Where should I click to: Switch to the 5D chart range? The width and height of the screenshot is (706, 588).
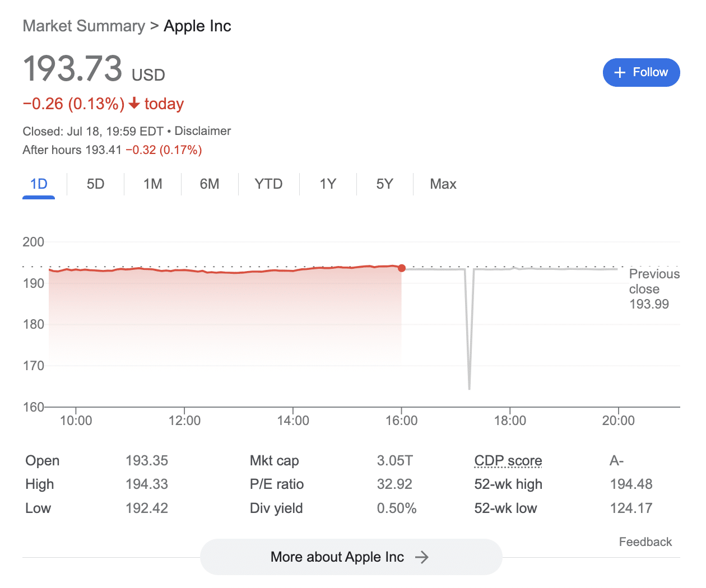pyautogui.click(x=95, y=184)
